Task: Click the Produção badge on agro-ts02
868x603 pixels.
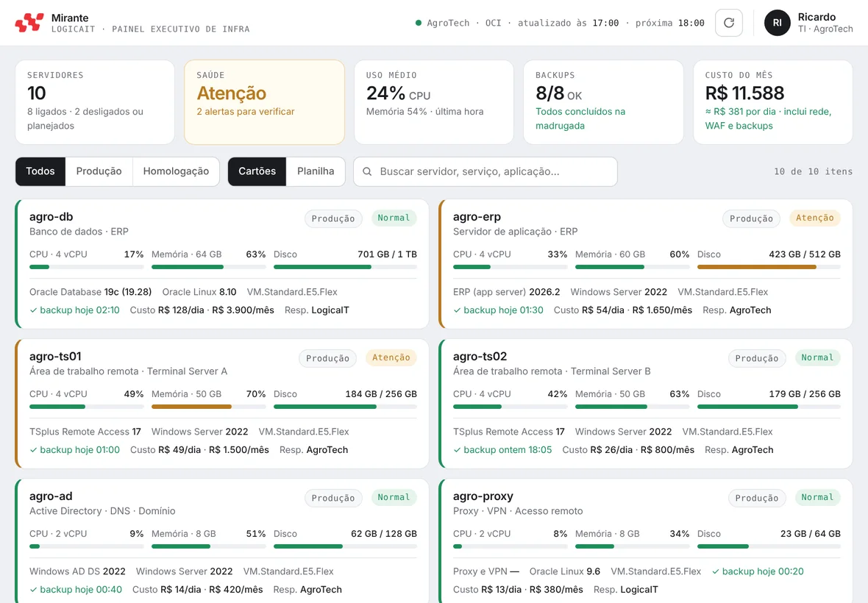Action: click(757, 358)
